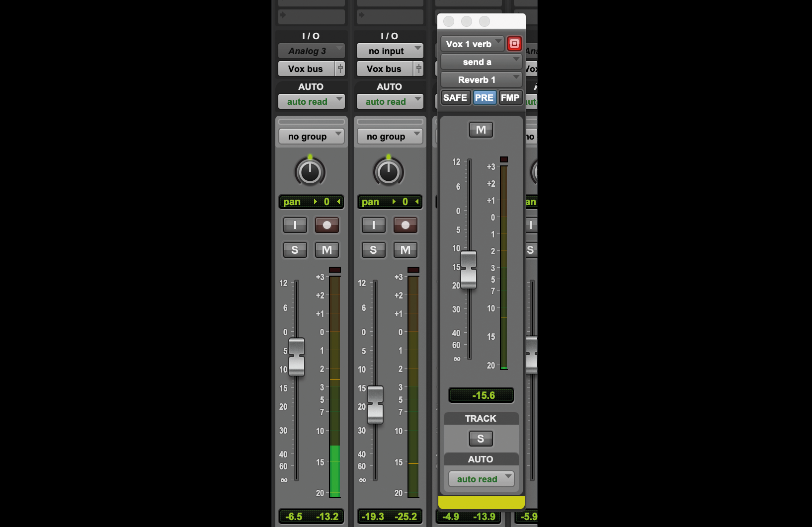Click the red target button beside Vox 1 verb

click(514, 44)
